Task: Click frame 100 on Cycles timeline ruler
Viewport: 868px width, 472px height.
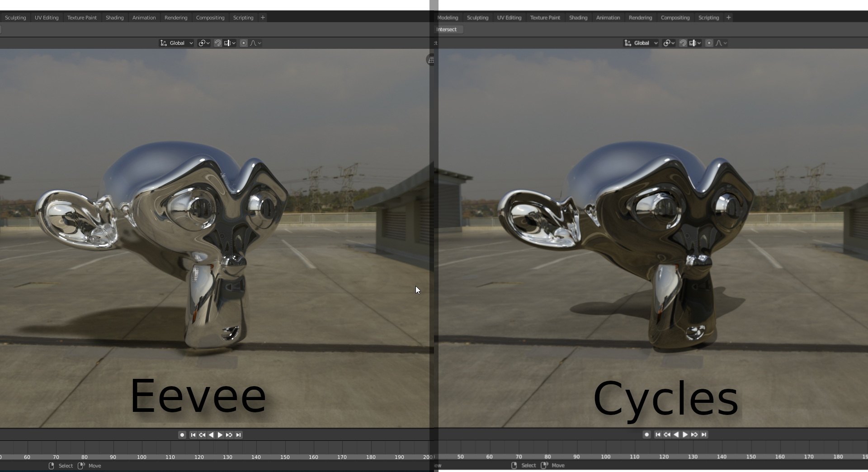Action: pos(606,457)
